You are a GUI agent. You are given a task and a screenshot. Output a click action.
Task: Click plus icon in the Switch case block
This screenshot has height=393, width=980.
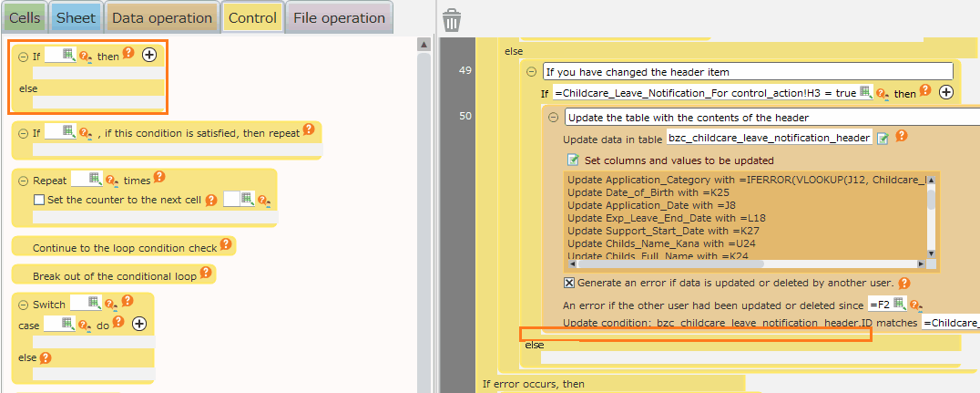138,324
